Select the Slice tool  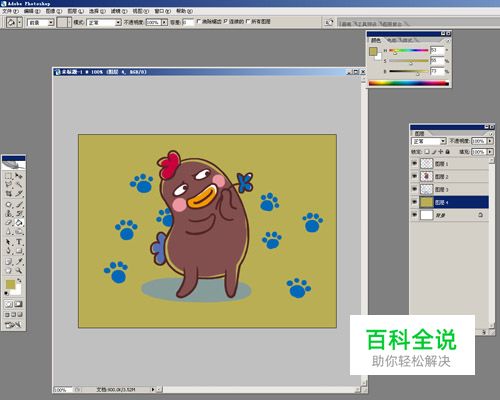click(19, 193)
